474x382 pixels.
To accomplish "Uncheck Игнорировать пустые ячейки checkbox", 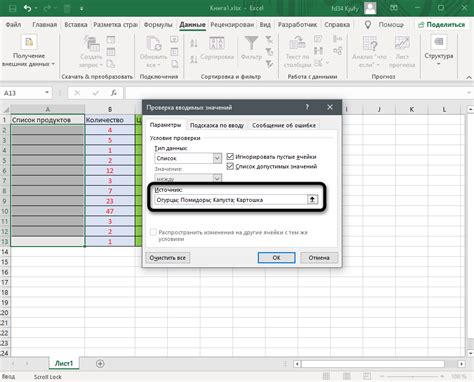I will point(230,156).
